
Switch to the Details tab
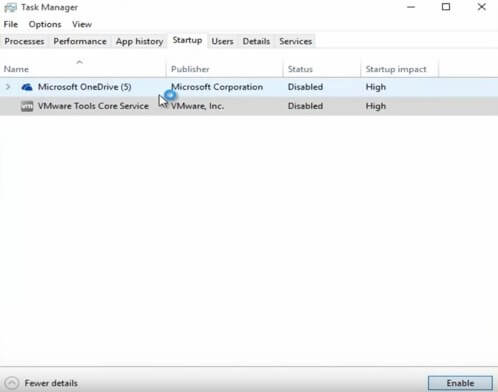(x=256, y=41)
